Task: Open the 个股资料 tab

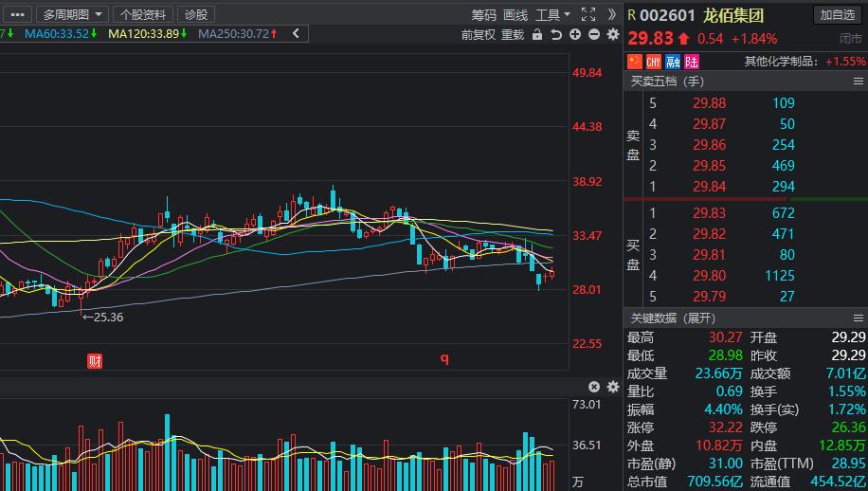Action: click(143, 14)
